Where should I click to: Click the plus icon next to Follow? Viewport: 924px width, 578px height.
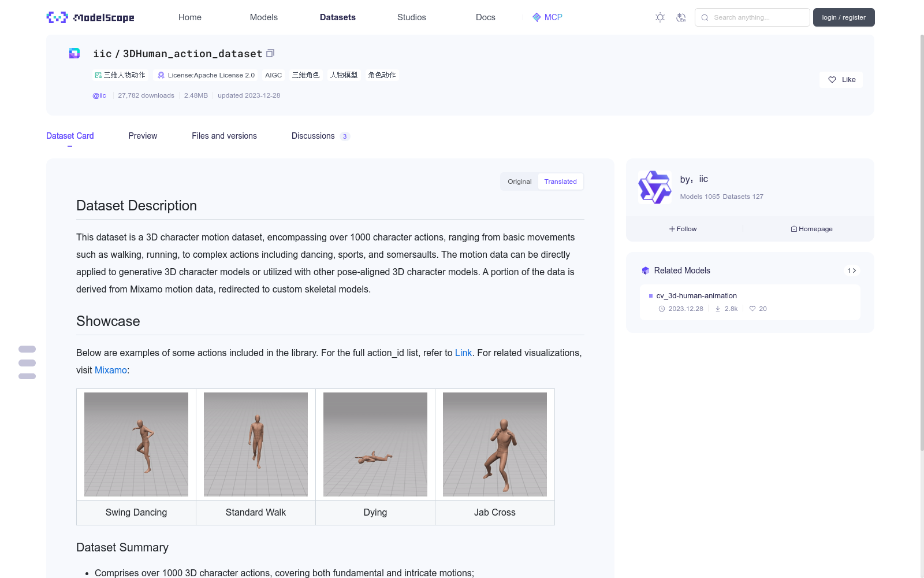coord(672,229)
